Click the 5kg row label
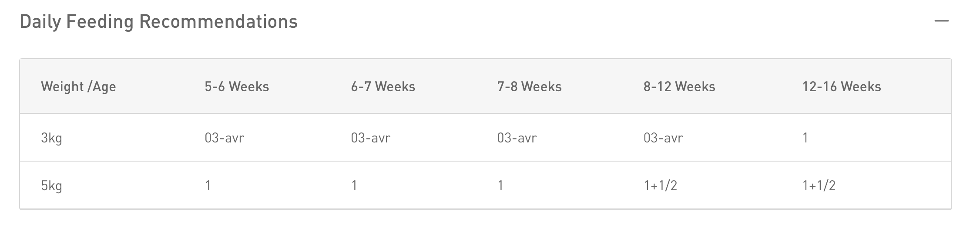The image size is (980, 238). (51, 186)
